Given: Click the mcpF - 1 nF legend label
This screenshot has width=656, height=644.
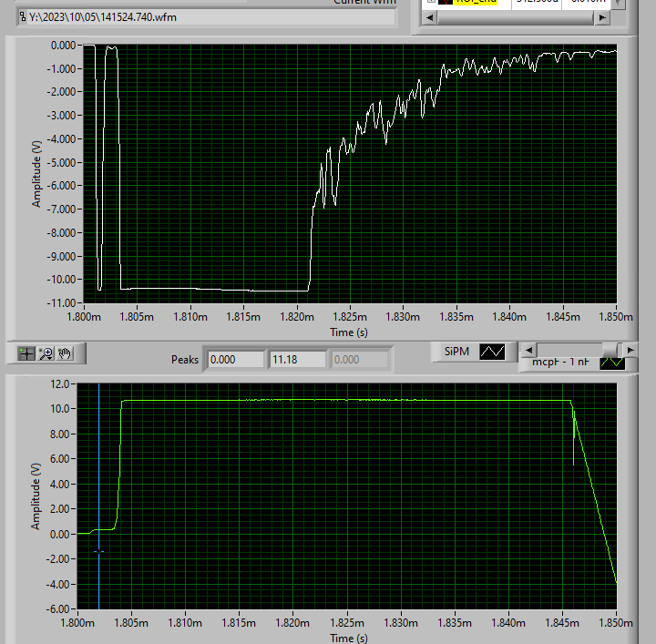Looking at the screenshot, I should pyautogui.click(x=560, y=362).
